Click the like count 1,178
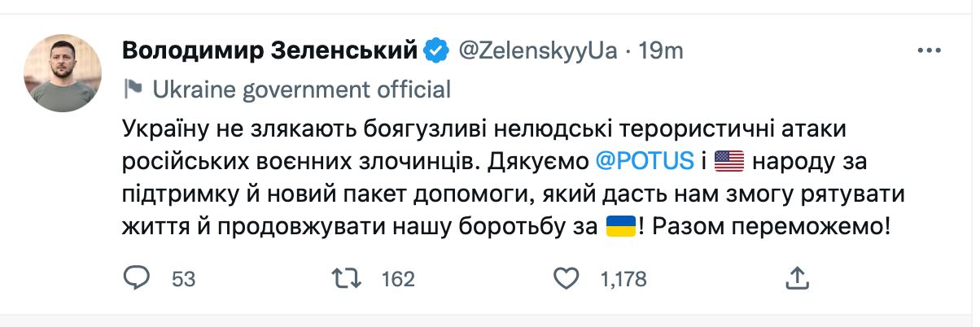Viewport: 980px width, 327px height. [x=623, y=280]
